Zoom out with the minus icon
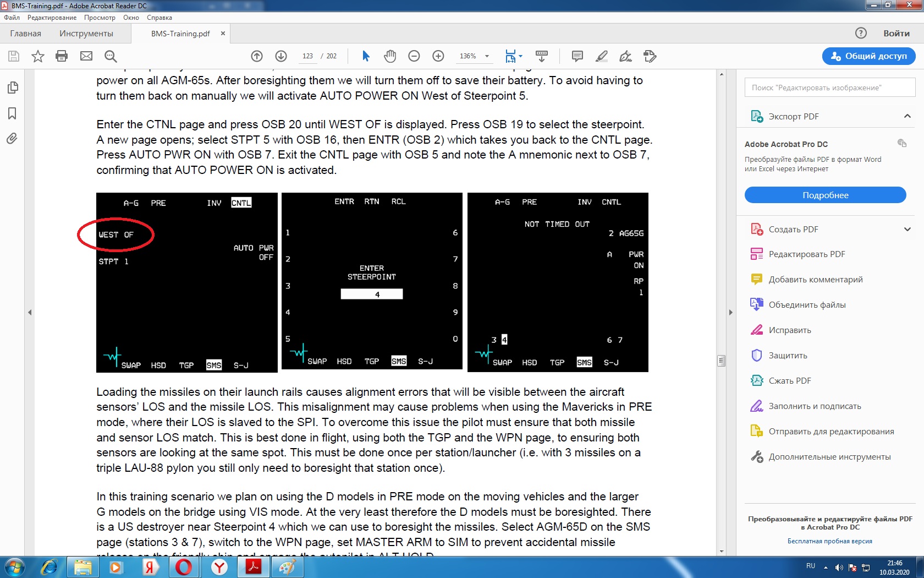 414,56
